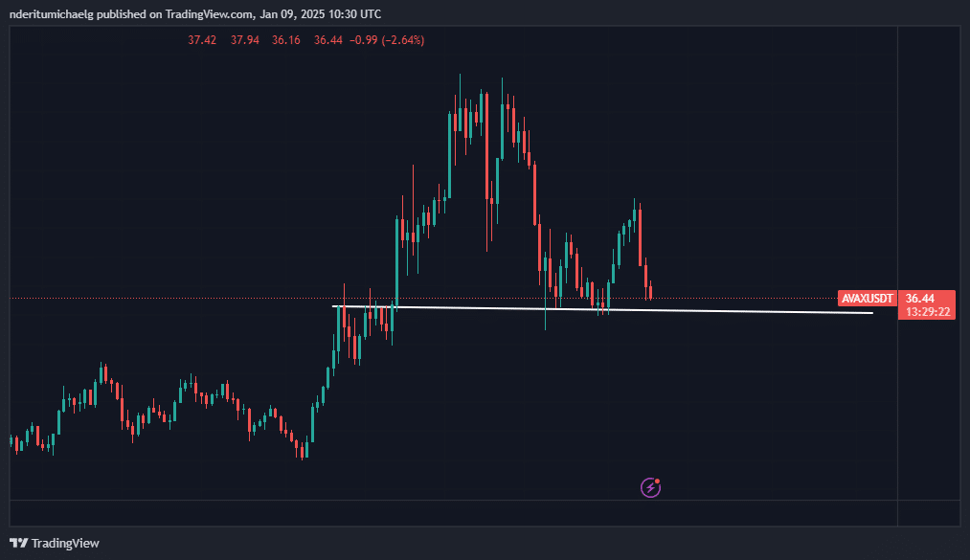970x560 pixels.
Task: Click the TradingView logo mark
Action: [x=18, y=543]
